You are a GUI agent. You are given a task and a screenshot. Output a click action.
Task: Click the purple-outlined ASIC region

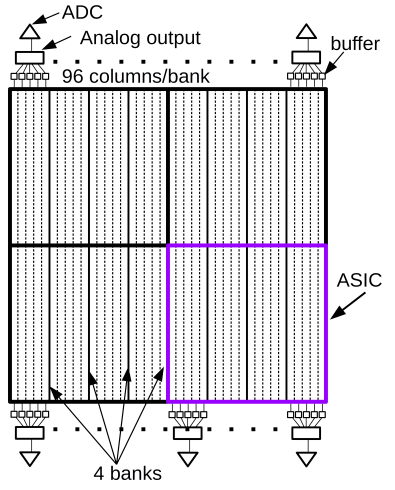[x=247, y=323]
